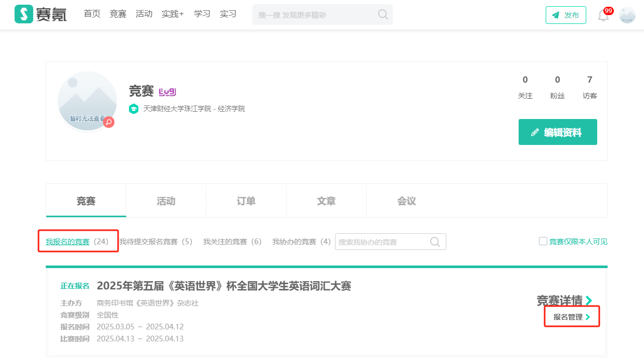The width and height of the screenshot is (644, 358).
Task: Open the user avatar in top right
Action: [x=627, y=15]
